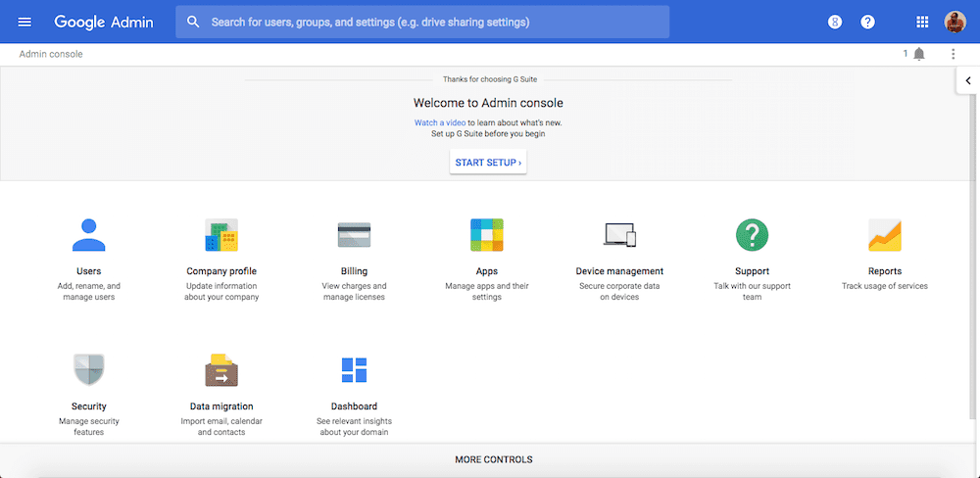Click the Security label text
This screenshot has height=478, width=980.
(x=89, y=406)
